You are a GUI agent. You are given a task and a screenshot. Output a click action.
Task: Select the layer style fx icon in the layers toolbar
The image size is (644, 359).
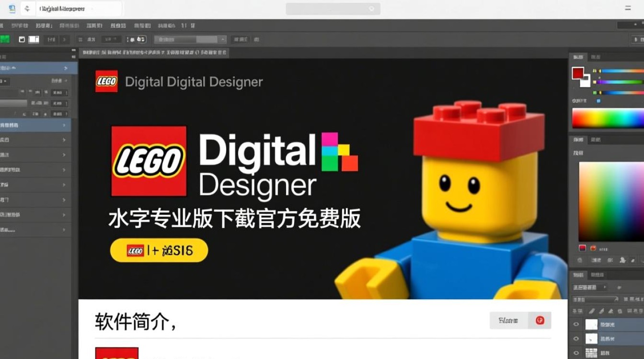tap(601, 311)
